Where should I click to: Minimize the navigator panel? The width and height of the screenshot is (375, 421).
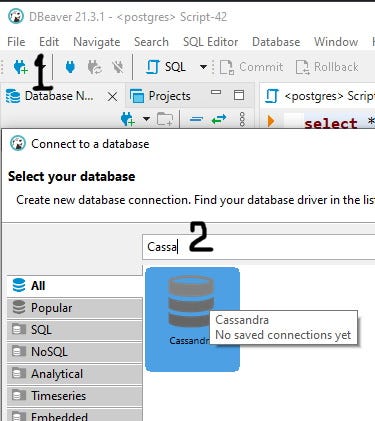216,92
